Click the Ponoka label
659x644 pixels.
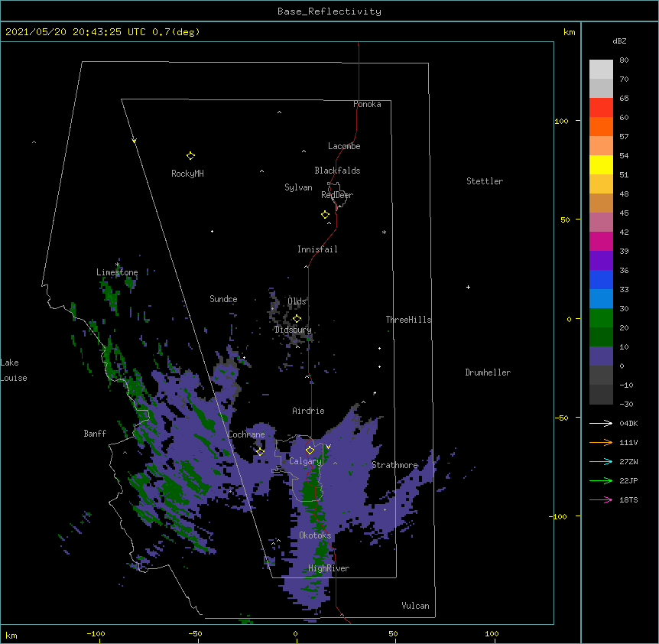pos(367,104)
